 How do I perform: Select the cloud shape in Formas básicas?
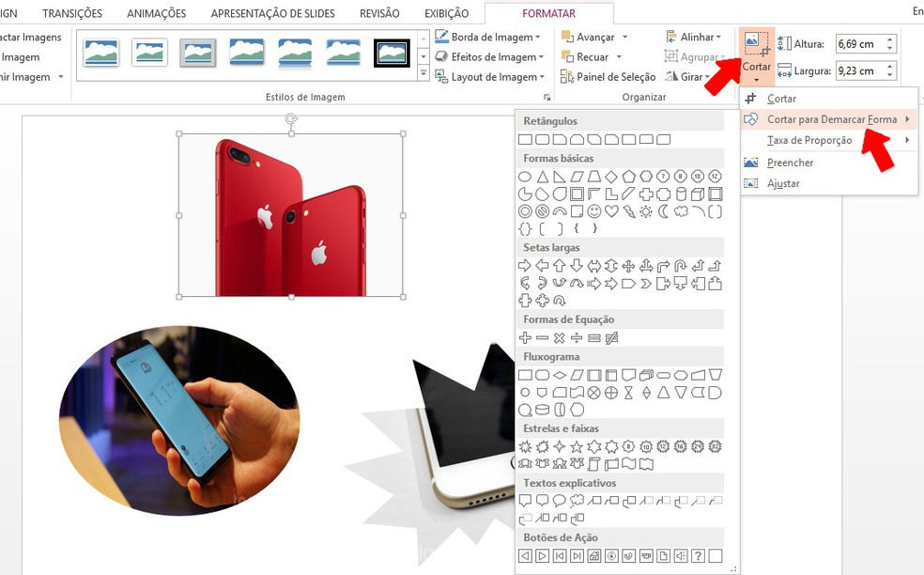tap(681, 211)
